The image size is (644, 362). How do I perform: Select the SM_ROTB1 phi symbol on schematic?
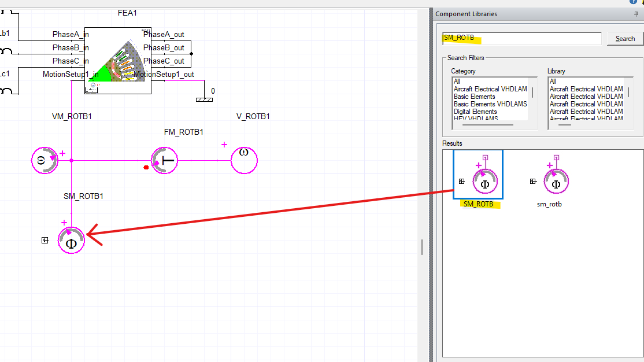tap(71, 239)
